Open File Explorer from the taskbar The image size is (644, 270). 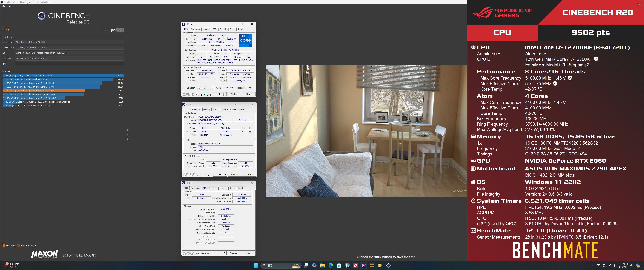323,265
